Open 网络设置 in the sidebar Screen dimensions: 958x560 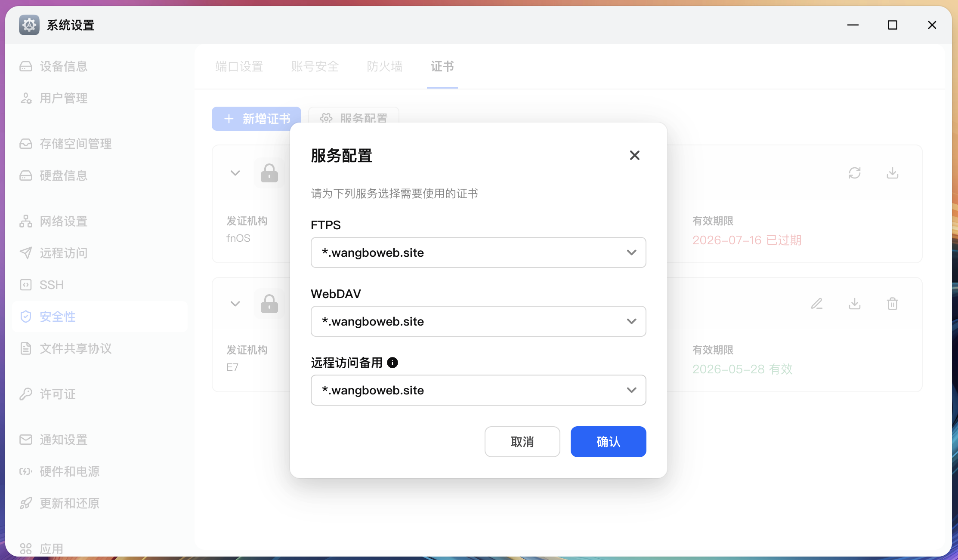63,221
